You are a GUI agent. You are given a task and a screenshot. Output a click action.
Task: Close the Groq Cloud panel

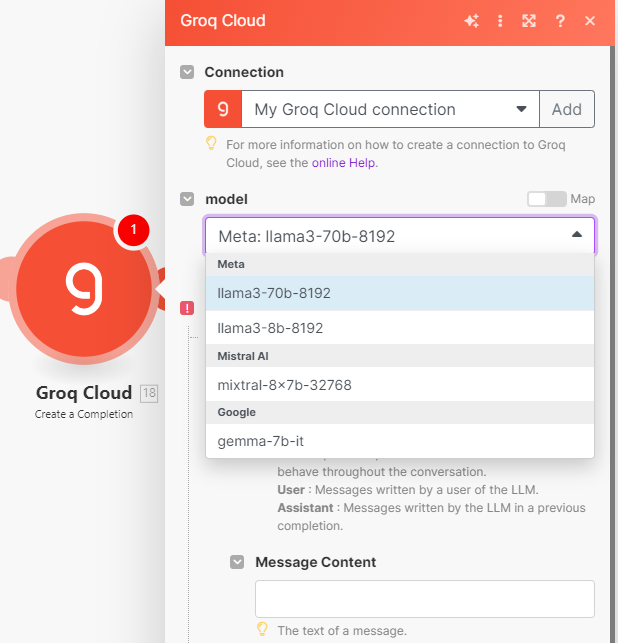(x=590, y=21)
